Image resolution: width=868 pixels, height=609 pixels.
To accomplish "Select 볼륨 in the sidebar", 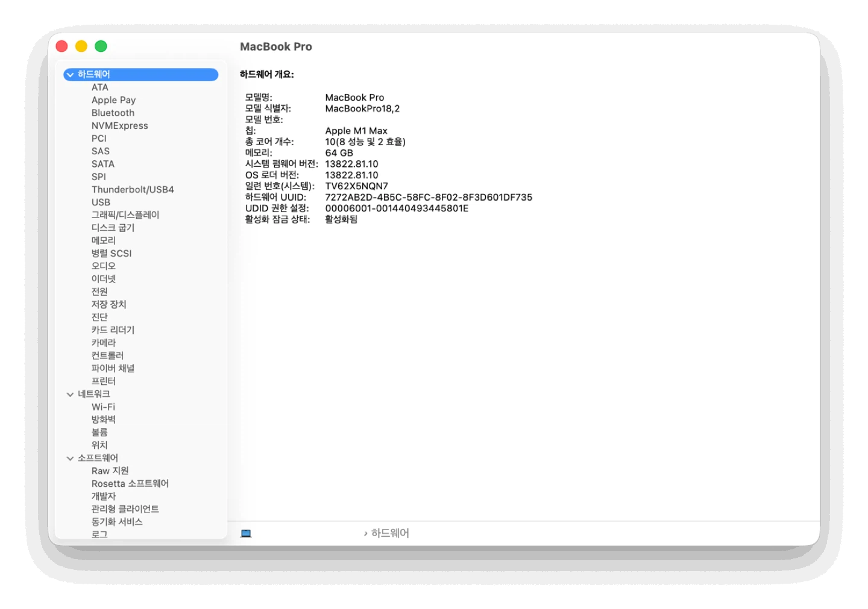I will [99, 433].
